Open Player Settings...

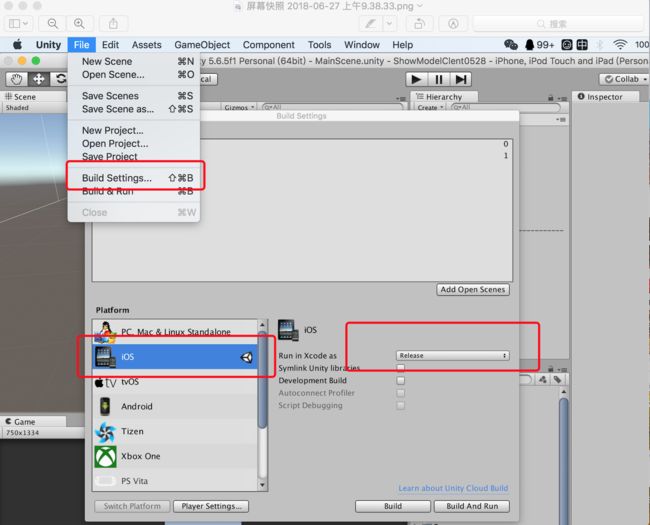[x=211, y=506]
